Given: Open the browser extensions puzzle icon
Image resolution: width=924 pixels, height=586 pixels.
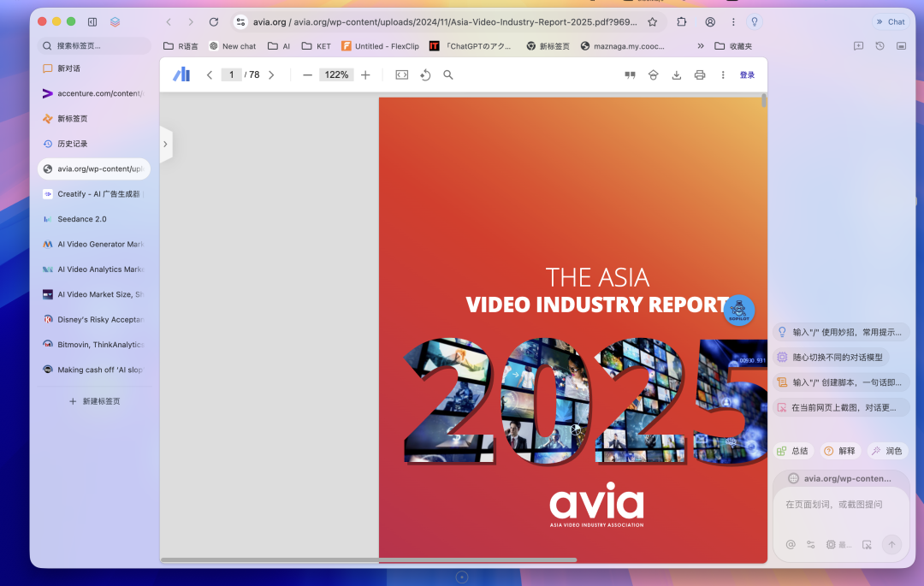Looking at the screenshot, I should [x=682, y=21].
